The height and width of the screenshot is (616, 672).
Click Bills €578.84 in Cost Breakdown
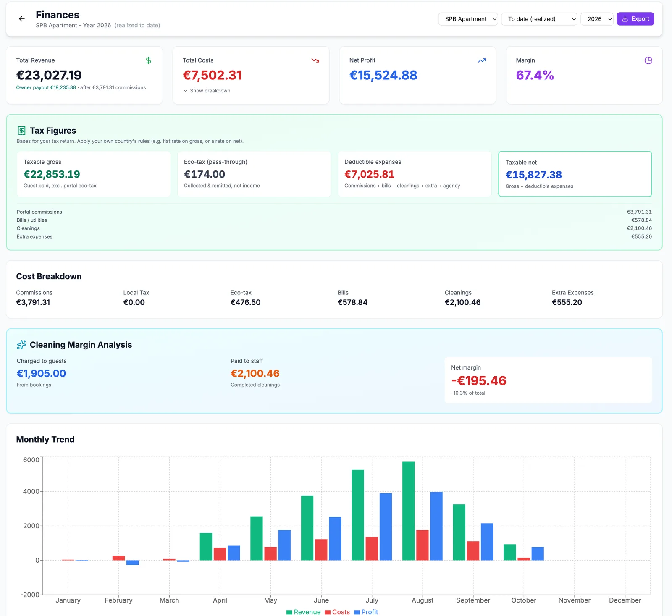(352, 302)
